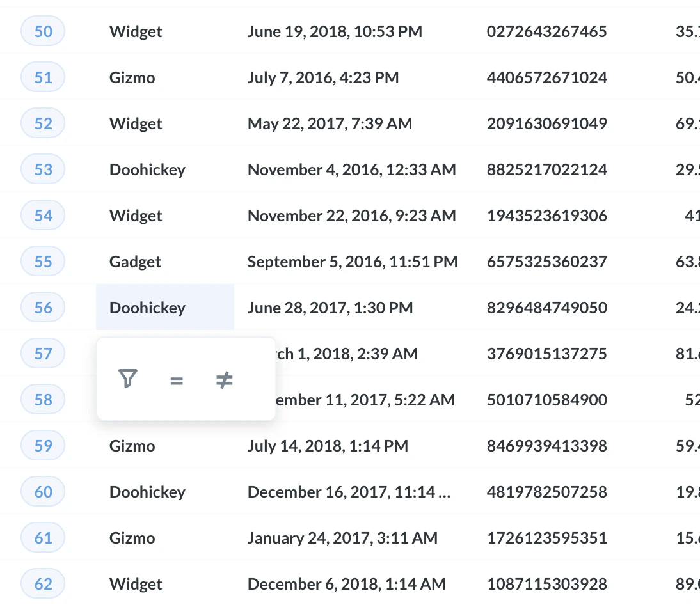The height and width of the screenshot is (605, 700).
Task: Click truncated date December 16, 2017, 11:14
Action: point(349,492)
